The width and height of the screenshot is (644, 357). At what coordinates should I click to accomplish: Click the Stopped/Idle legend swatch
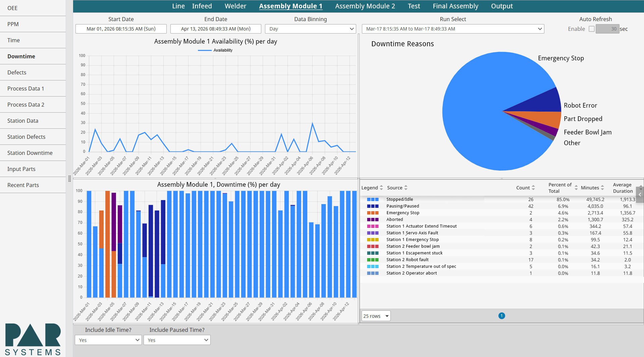373,199
